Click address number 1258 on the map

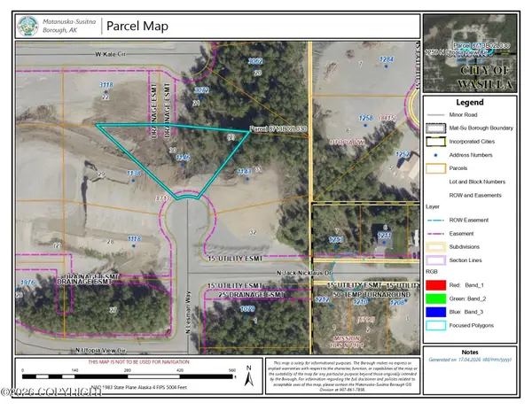click(365, 119)
